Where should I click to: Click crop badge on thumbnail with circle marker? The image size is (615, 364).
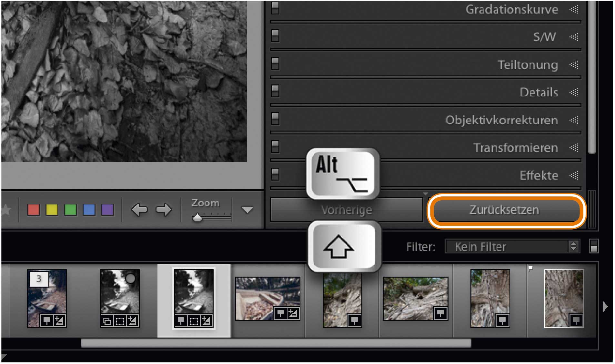pyautogui.click(x=119, y=321)
